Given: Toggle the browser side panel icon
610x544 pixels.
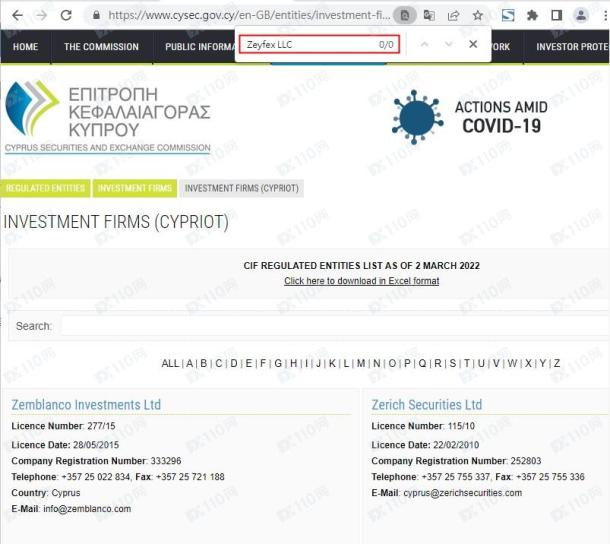Looking at the screenshot, I should (557, 15).
